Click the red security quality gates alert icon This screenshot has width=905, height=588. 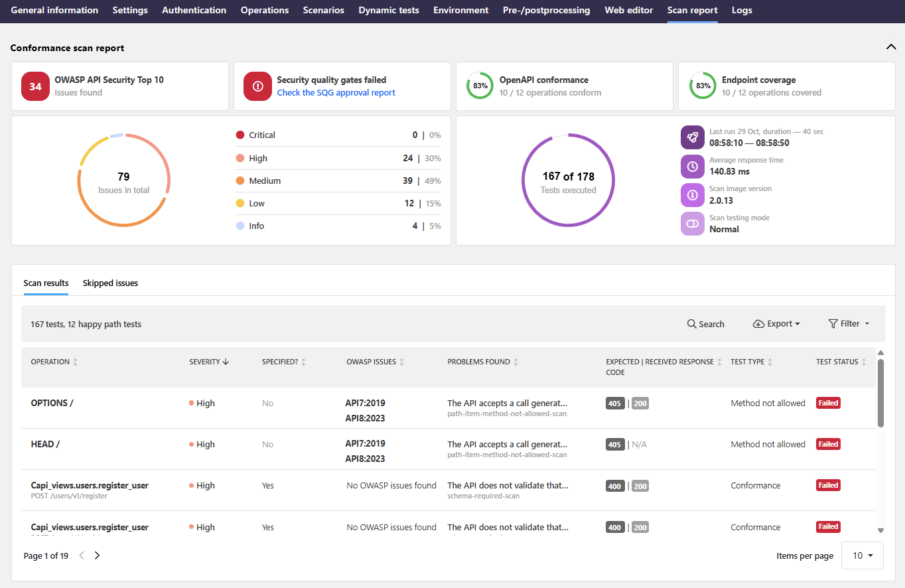257,86
